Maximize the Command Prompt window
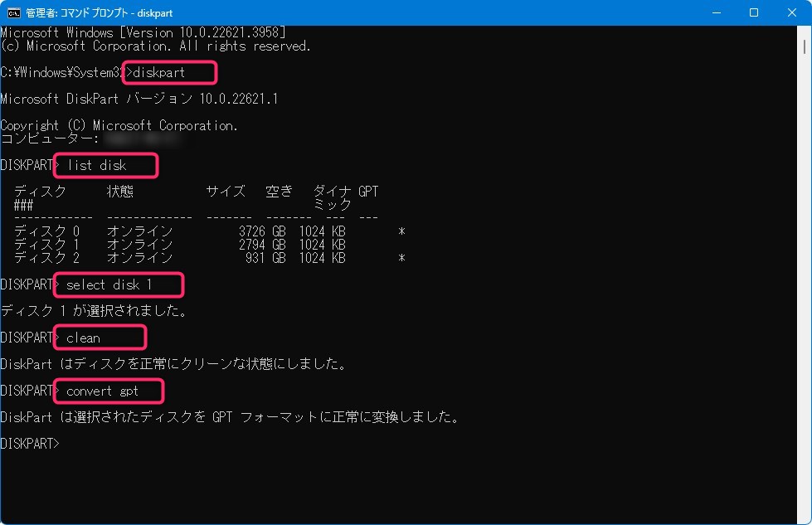 coord(754,12)
